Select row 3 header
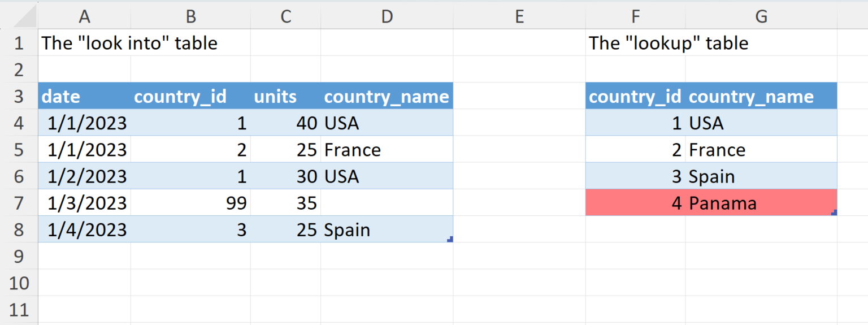Viewport: 868px width, 325px height. coord(19,97)
